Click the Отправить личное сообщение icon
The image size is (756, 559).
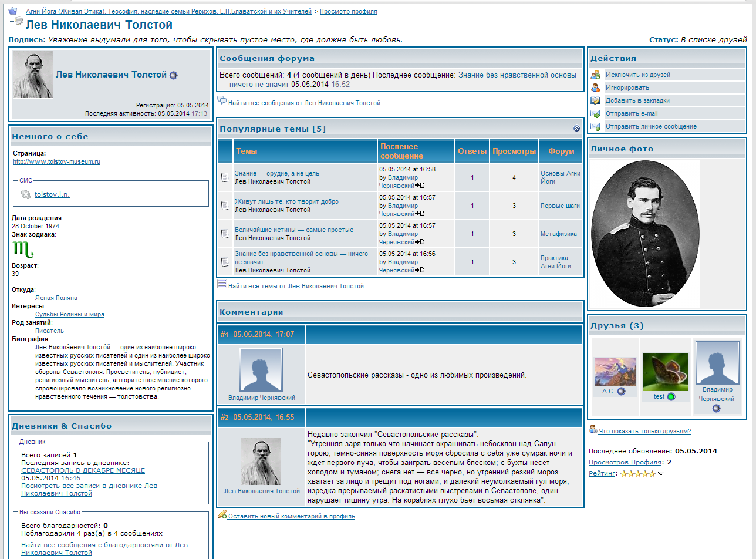tap(596, 126)
